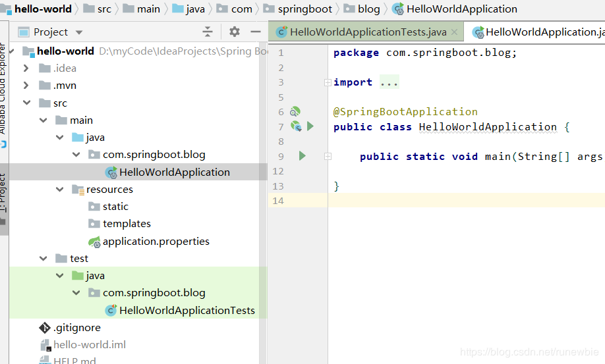
Task: Collapse the main folder
Action: click(x=43, y=120)
